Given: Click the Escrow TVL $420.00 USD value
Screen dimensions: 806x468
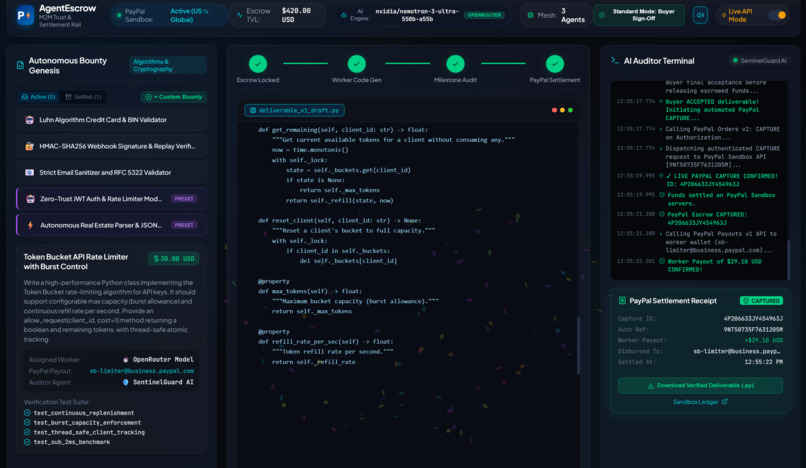Looking at the screenshot, I should click(296, 15).
